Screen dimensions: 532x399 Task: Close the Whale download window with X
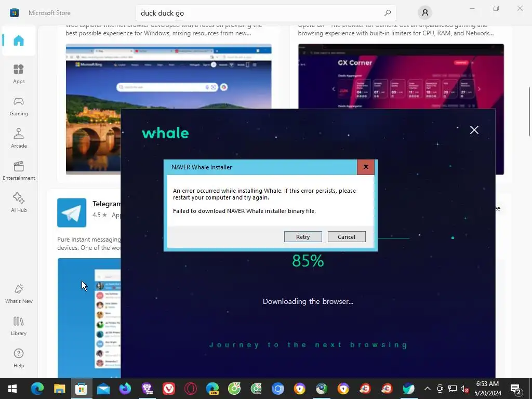pyautogui.click(x=474, y=130)
